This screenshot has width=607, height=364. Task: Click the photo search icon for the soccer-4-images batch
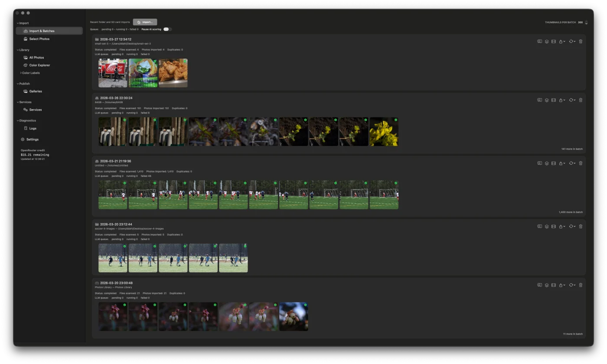pos(540,226)
